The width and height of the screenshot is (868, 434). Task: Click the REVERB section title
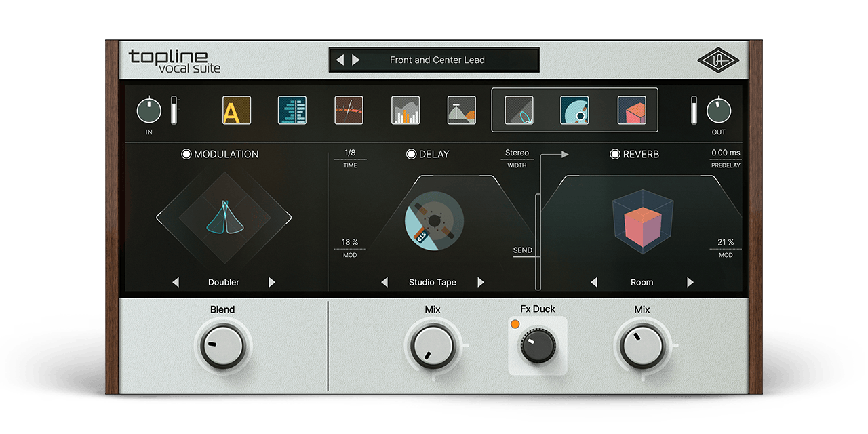(x=641, y=154)
